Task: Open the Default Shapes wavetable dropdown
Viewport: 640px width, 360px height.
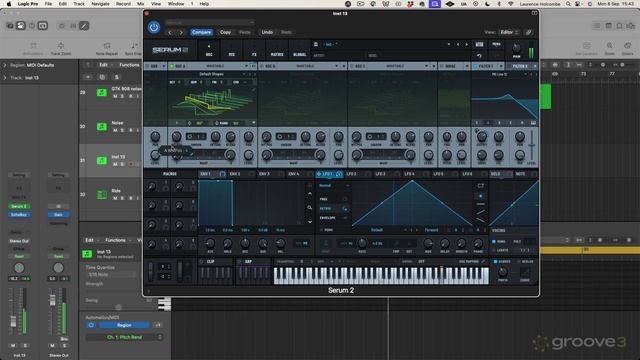Action: [212, 74]
